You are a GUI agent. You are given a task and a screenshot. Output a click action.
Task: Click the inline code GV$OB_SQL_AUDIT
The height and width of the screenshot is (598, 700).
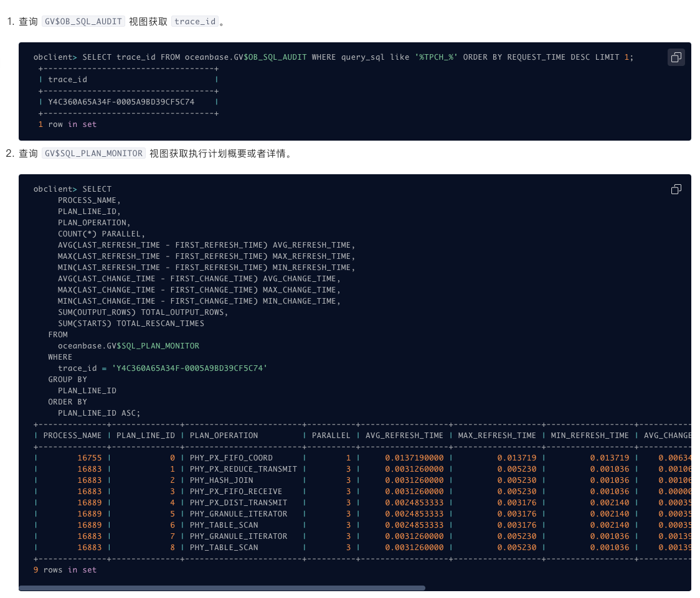point(83,21)
